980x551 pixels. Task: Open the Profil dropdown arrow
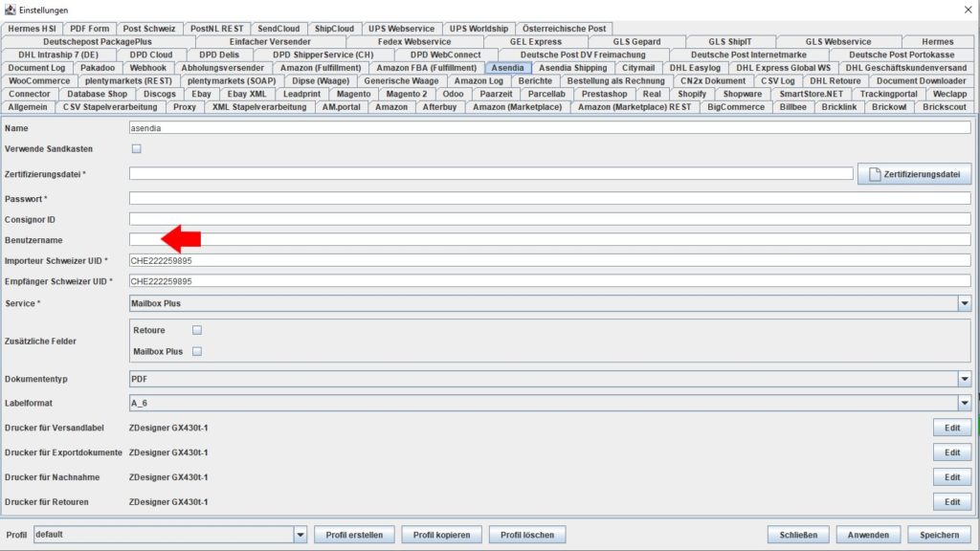click(300, 535)
